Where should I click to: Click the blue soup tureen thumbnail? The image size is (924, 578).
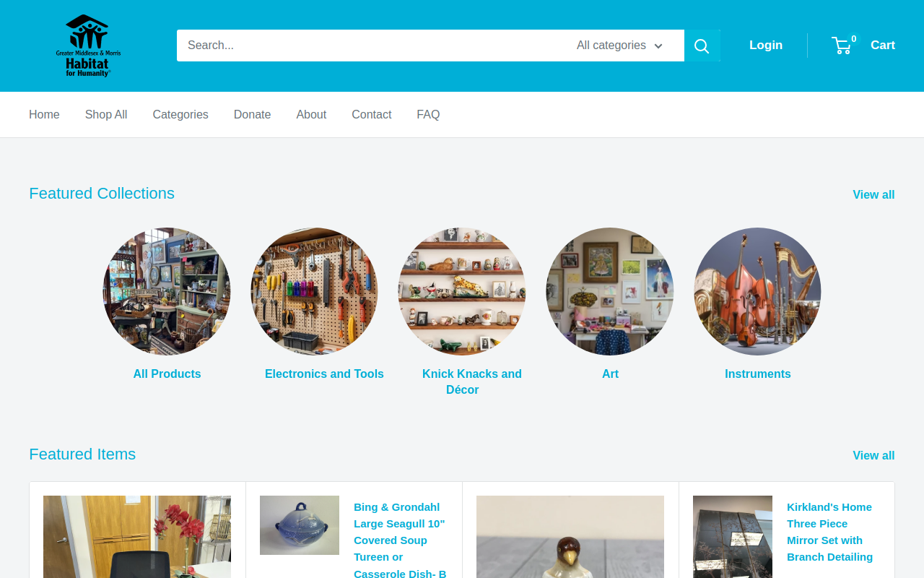click(300, 525)
